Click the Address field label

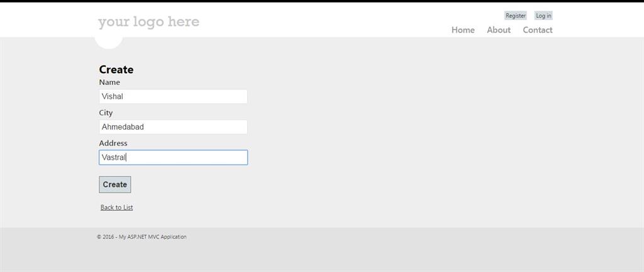[113, 143]
